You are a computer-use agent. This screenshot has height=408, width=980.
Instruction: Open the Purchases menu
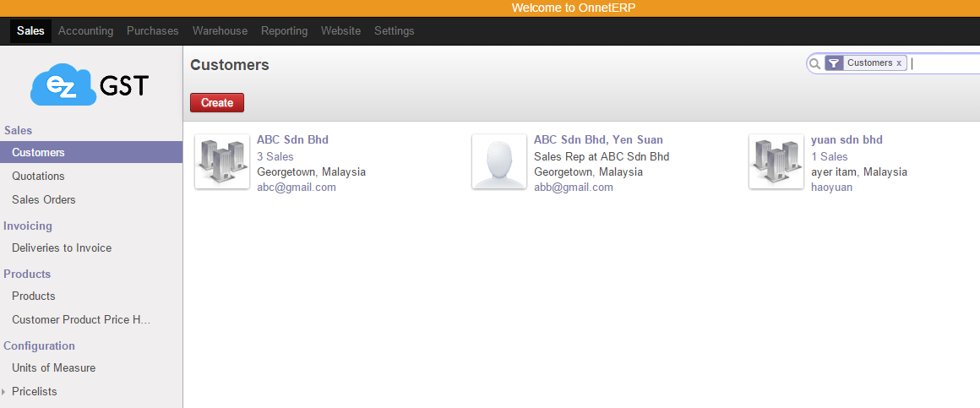point(153,30)
